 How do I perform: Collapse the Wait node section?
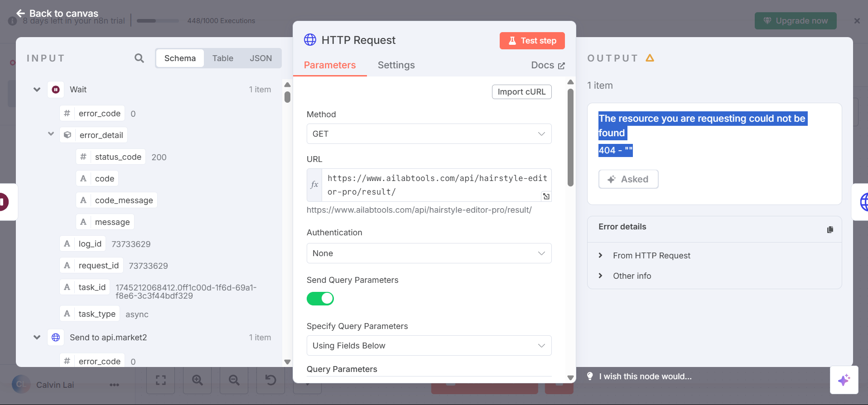pos(37,90)
